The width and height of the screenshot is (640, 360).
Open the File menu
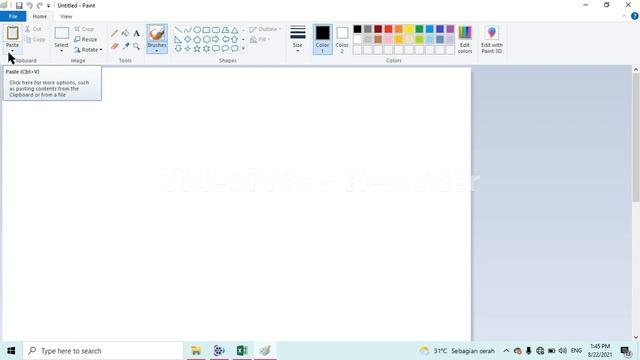13,16
